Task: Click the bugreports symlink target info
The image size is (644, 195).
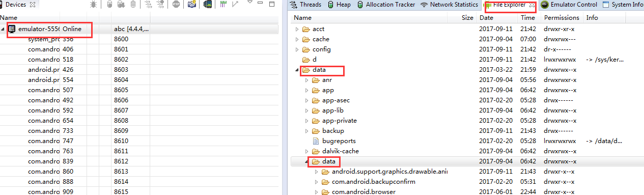Action: click(x=604, y=141)
